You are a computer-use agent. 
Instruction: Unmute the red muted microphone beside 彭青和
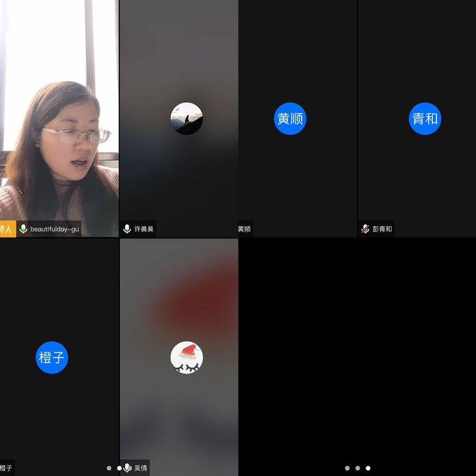[x=366, y=229]
